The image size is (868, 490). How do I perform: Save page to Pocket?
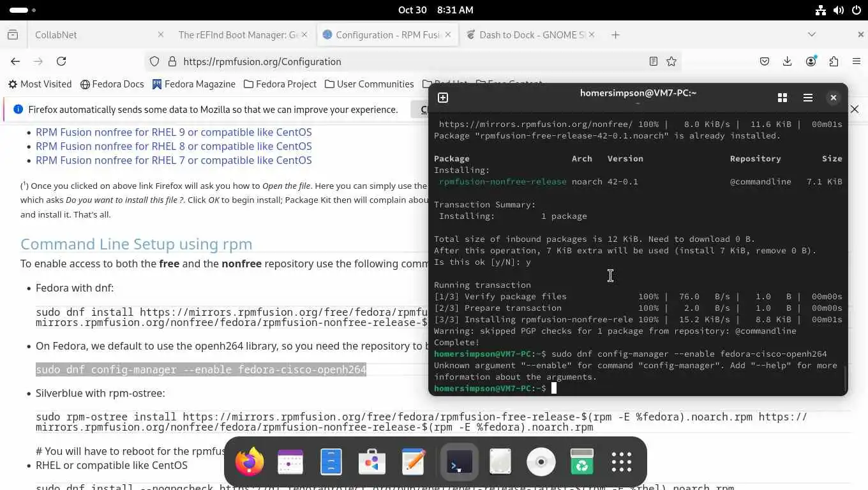pyautogui.click(x=765, y=61)
